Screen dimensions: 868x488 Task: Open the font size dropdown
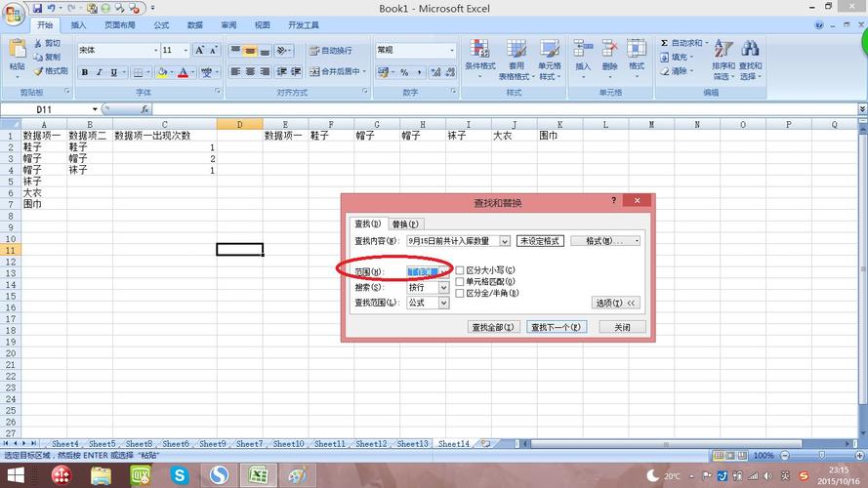[186, 51]
